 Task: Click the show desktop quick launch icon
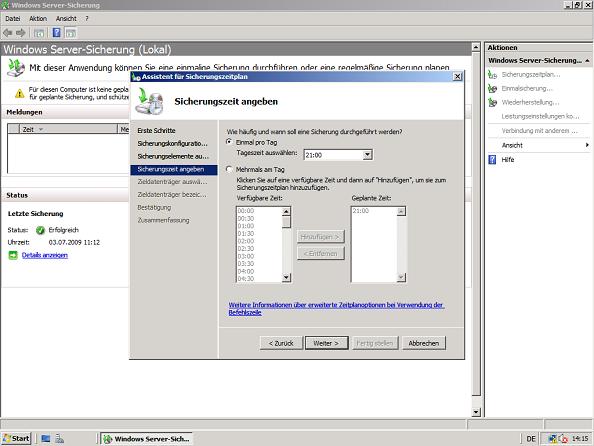click(x=46, y=438)
